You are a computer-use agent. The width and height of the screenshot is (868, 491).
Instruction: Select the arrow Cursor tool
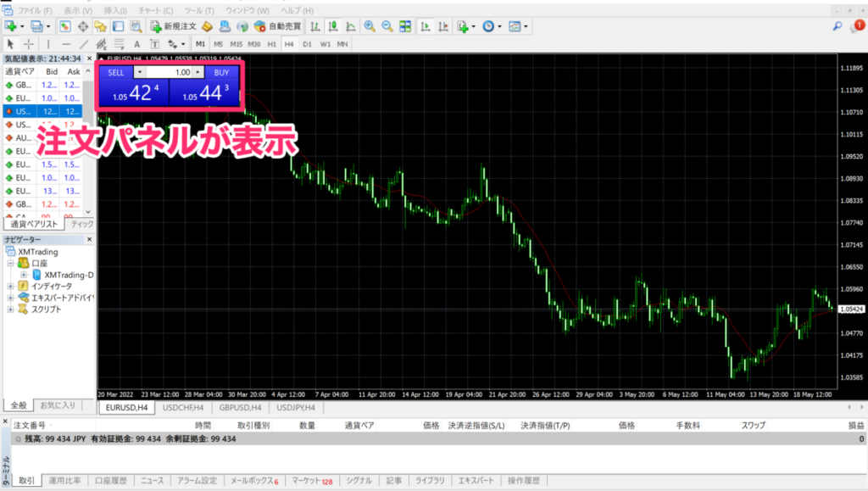coord(10,44)
